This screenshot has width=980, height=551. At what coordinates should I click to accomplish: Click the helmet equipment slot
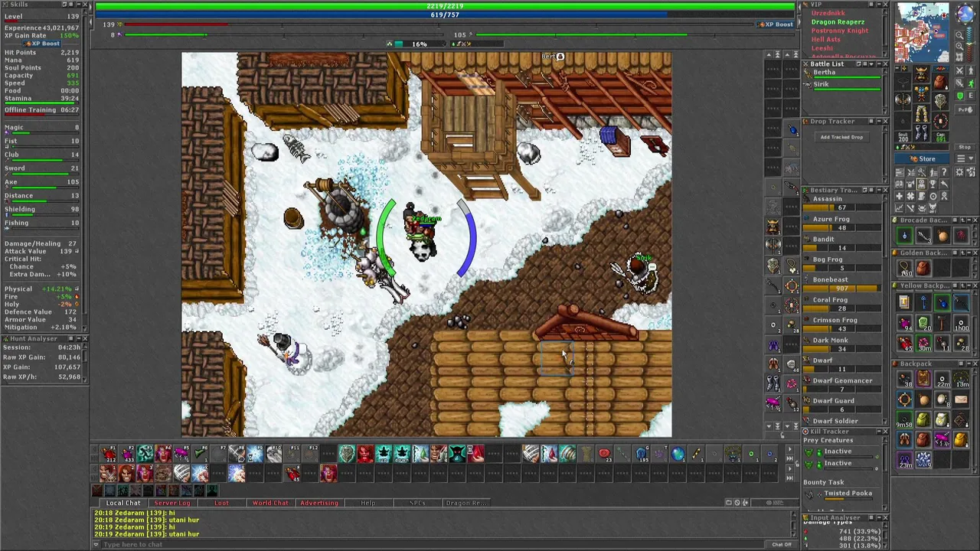tap(921, 74)
